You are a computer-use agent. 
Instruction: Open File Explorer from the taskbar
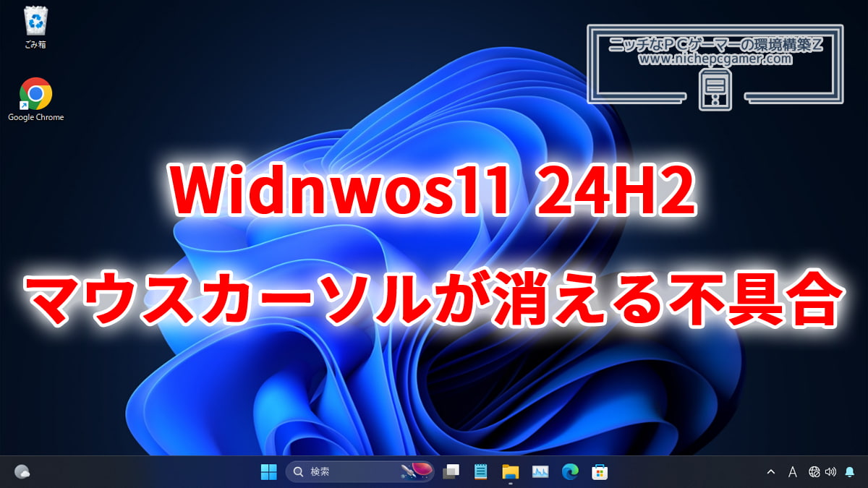511,472
